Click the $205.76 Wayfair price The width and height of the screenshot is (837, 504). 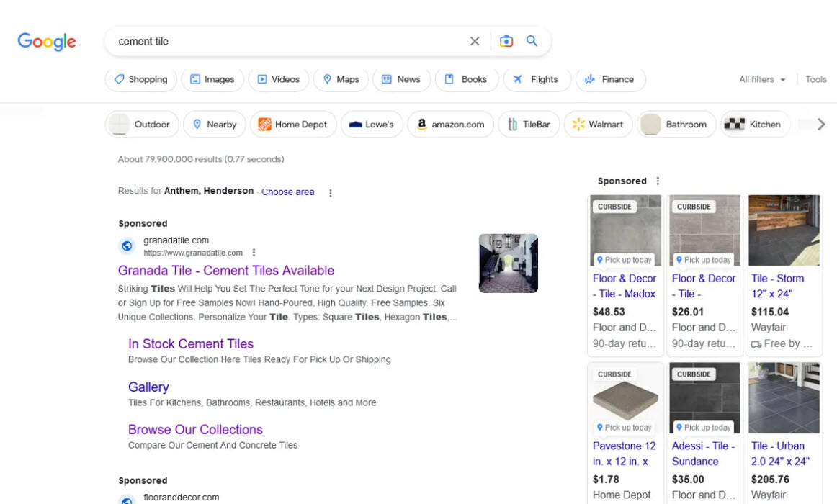coord(770,480)
